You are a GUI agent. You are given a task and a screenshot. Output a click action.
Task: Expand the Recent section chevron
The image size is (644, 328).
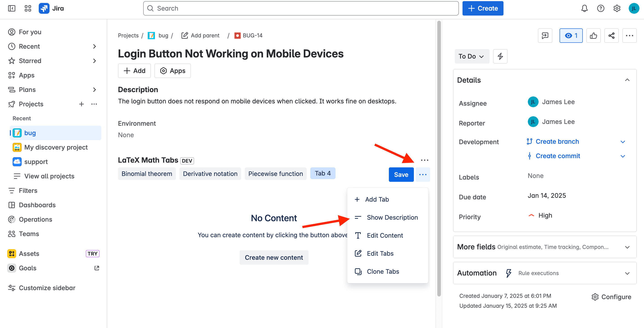click(94, 46)
